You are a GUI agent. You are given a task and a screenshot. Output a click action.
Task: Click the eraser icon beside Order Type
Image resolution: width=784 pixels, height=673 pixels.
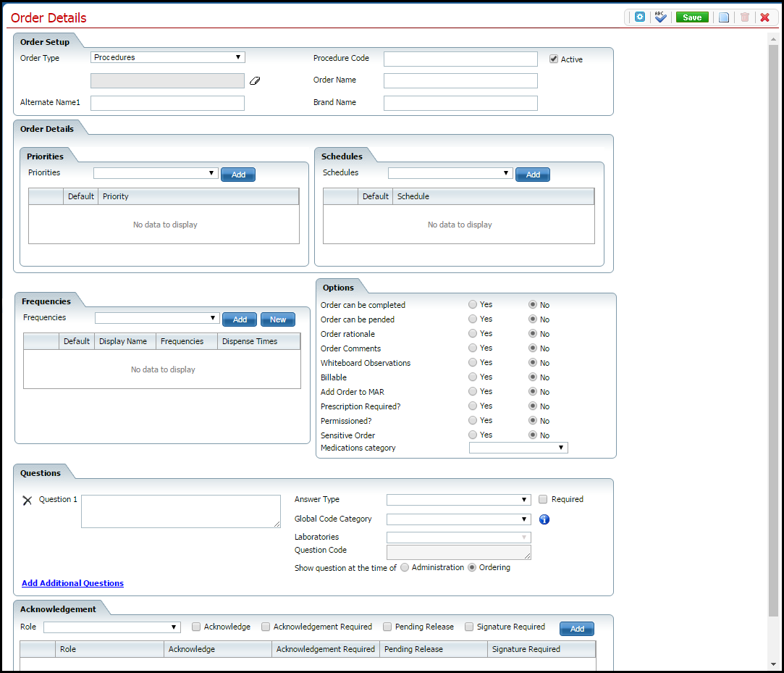tap(255, 80)
